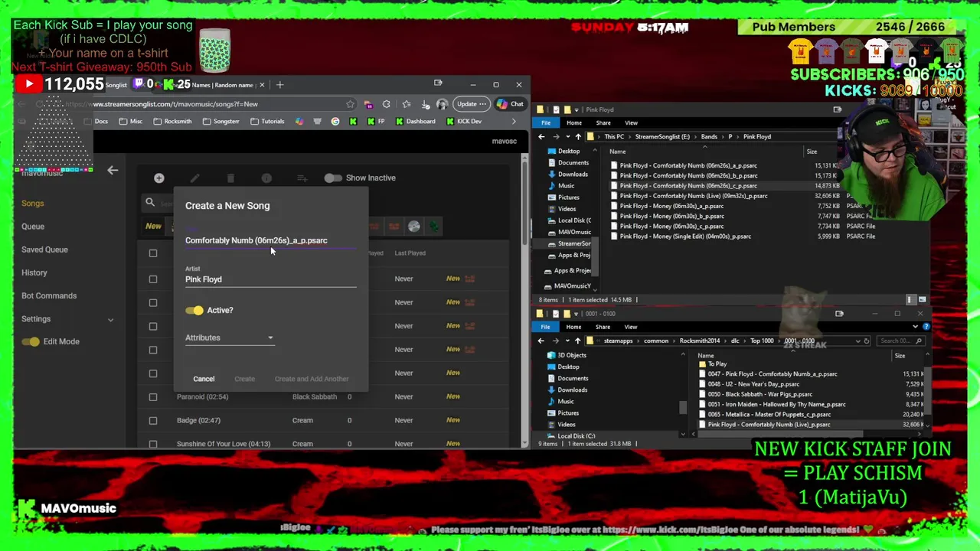The width and height of the screenshot is (980, 551).
Task: Click the browser Update button
Action: point(471,104)
